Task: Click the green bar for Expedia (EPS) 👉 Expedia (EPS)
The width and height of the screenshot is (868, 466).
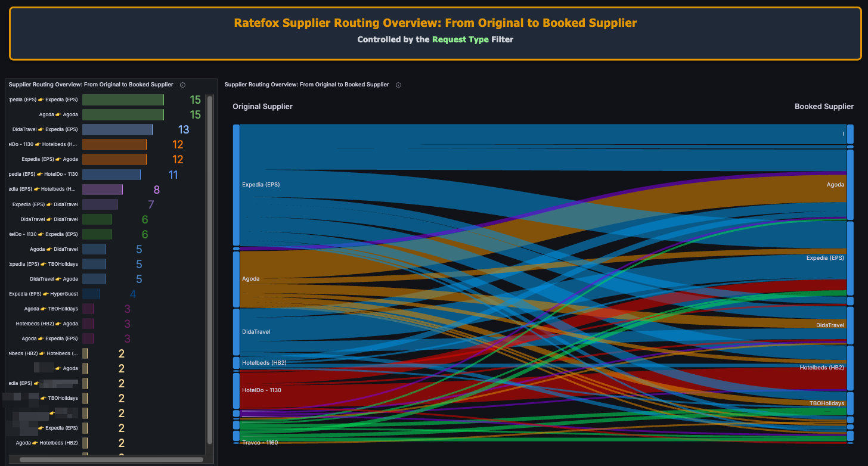Action: [123, 100]
